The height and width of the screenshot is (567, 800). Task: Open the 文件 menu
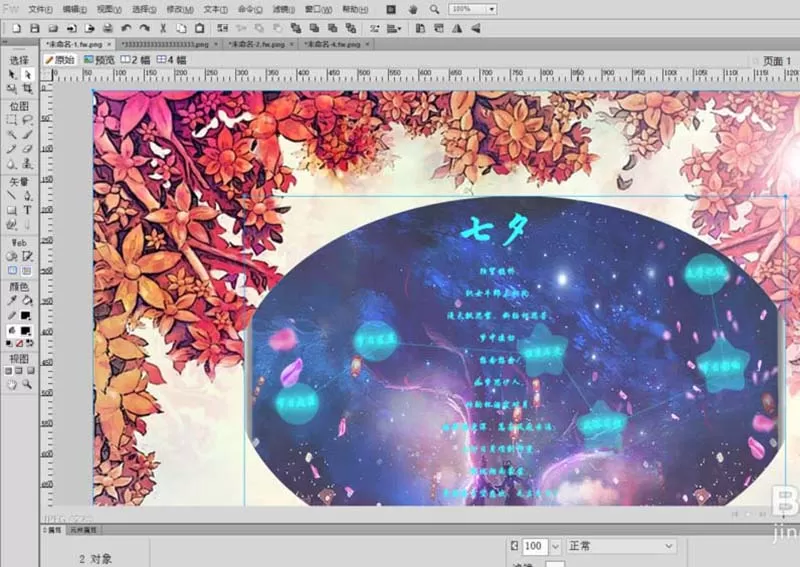40,9
